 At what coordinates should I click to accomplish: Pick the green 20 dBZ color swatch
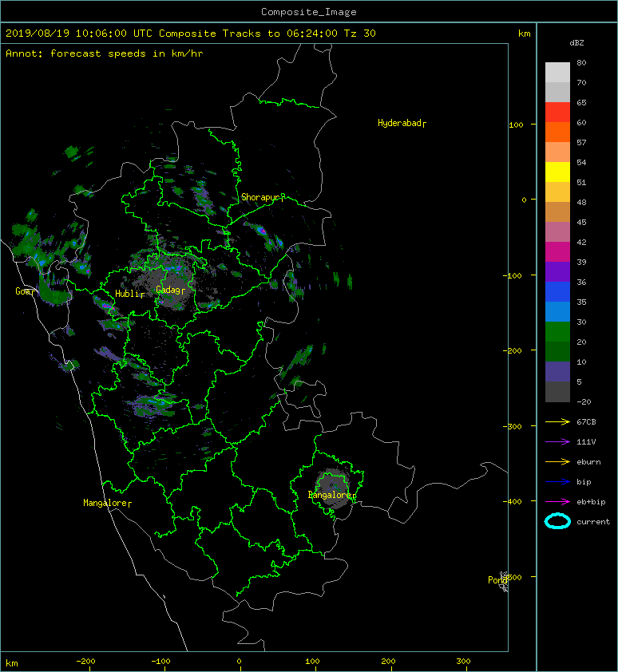(557, 332)
